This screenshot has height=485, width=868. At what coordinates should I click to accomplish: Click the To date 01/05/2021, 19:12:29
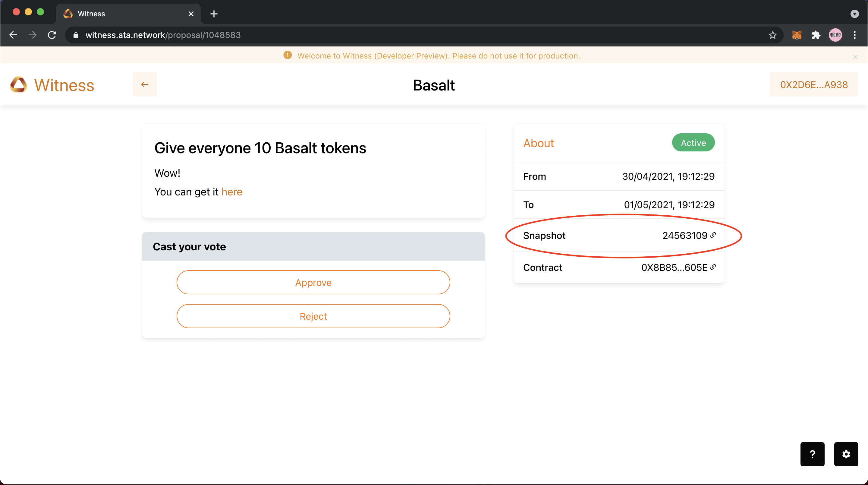(x=669, y=205)
